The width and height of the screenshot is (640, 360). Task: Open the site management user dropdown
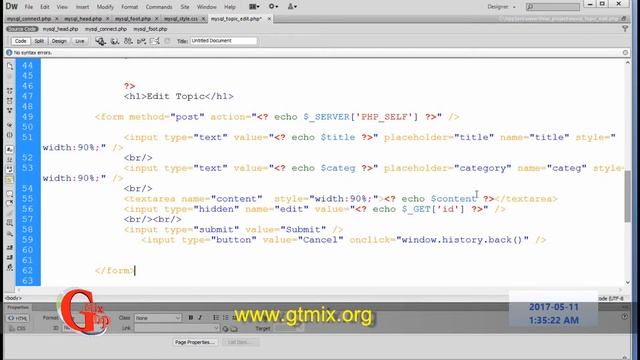click(292, 7)
